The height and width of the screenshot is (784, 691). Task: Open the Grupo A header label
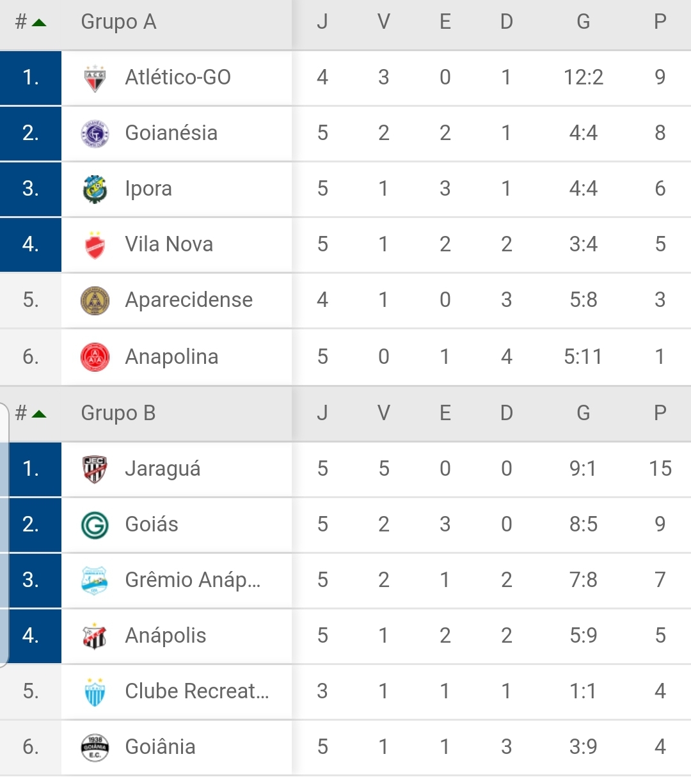coord(118,22)
